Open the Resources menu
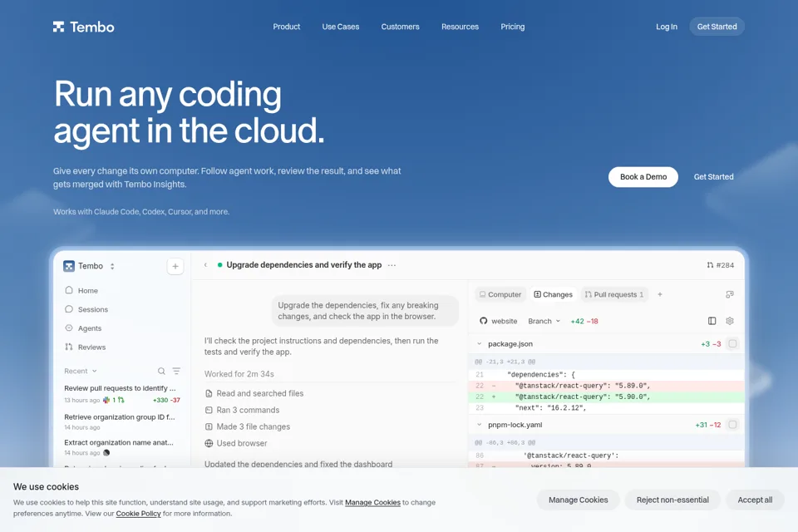Viewport: 798px width, 532px height. [x=460, y=27]
